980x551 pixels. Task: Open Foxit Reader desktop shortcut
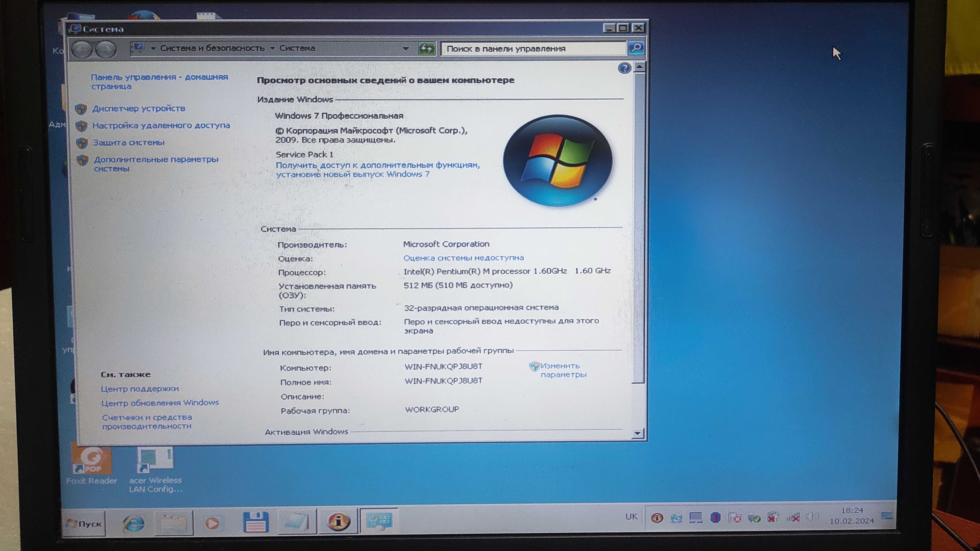point(92,466)
